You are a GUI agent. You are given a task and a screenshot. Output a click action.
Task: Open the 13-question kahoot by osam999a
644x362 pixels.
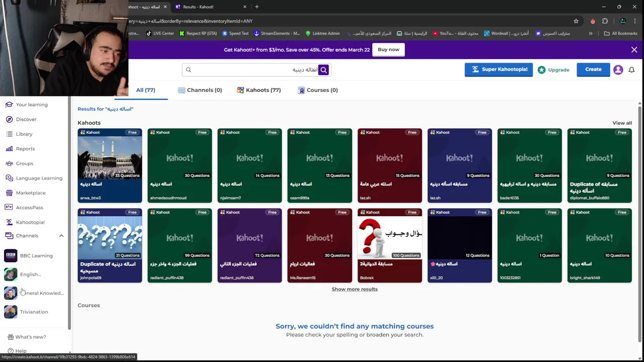coord(319,165)
